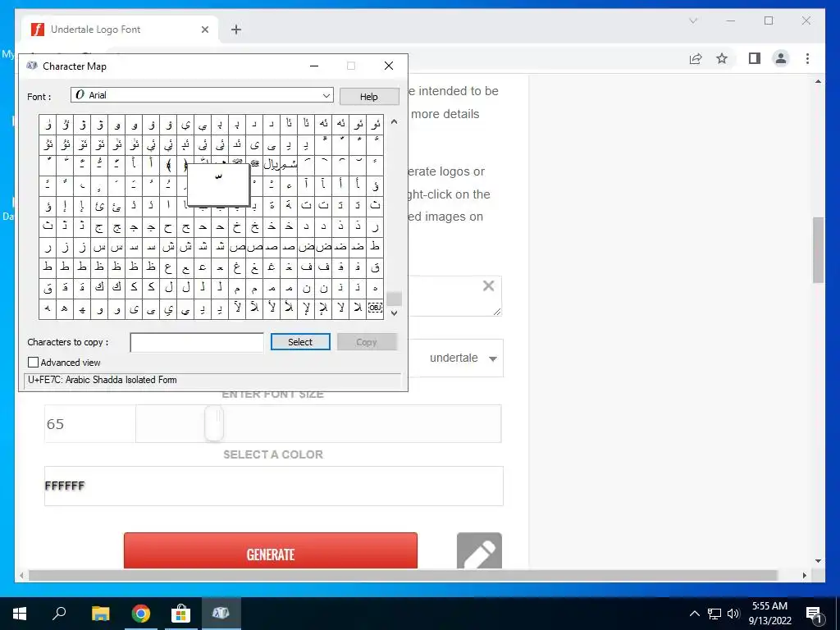
Task: Click the volume speaker tray icon
Action: [733, 614]
